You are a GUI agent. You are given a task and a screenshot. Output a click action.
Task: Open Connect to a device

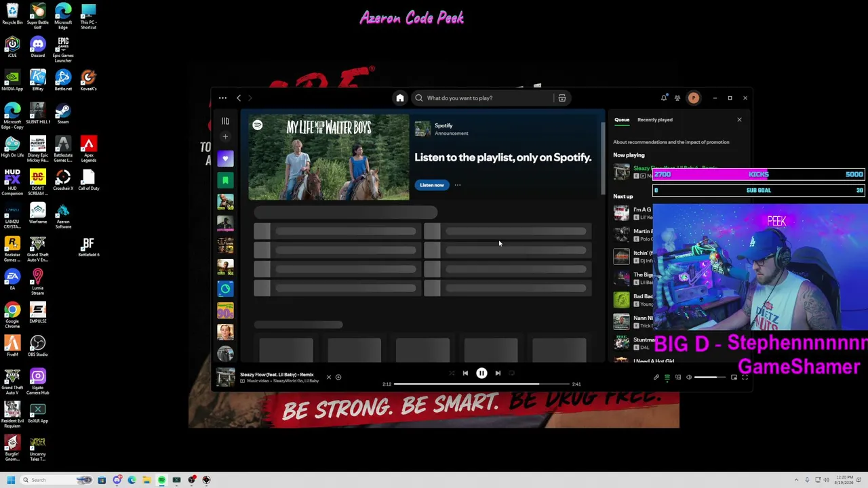point(678,378)
